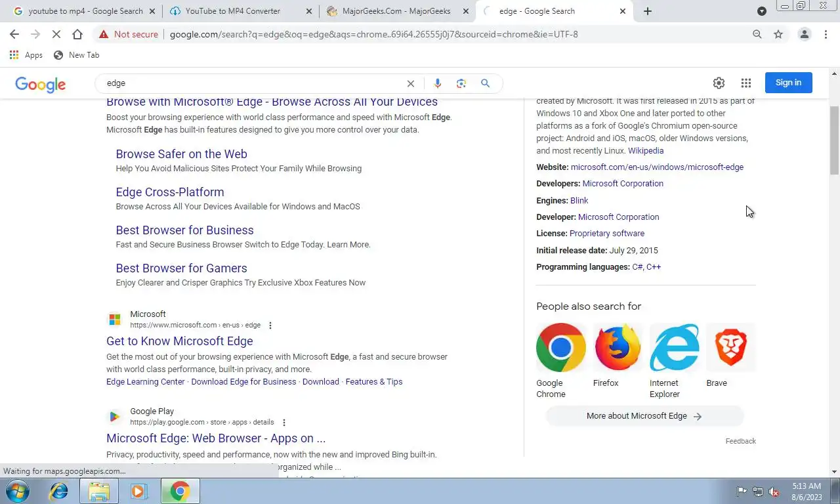840x504 pixels.
Task: Open the Google apps grid icon
Action: point(746,83)
